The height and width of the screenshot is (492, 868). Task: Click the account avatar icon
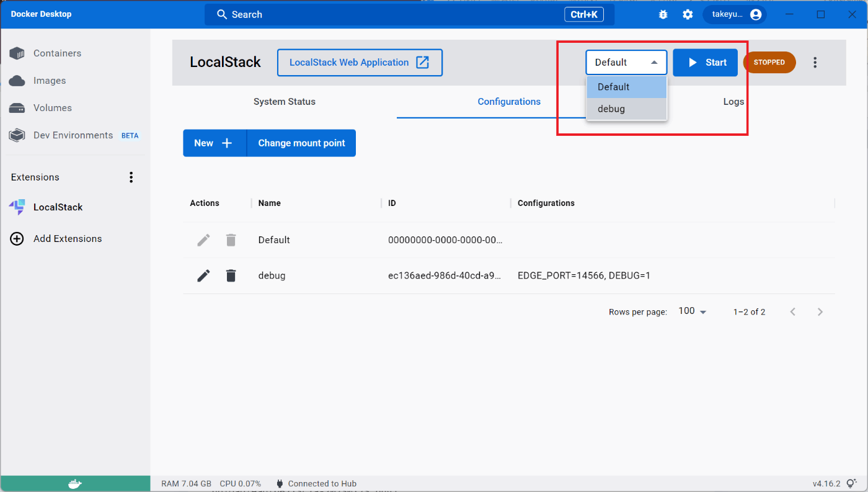pos(755,14)
